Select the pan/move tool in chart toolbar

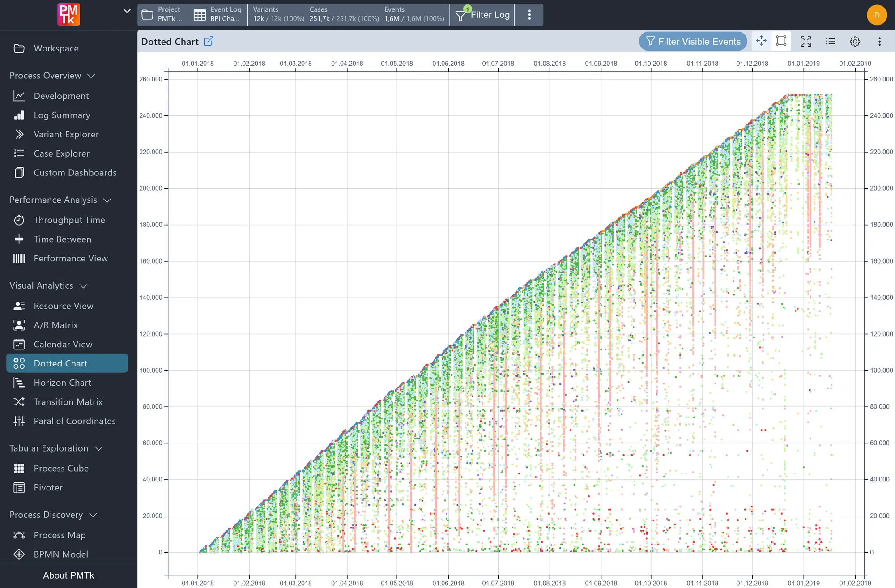click(761, 41)
